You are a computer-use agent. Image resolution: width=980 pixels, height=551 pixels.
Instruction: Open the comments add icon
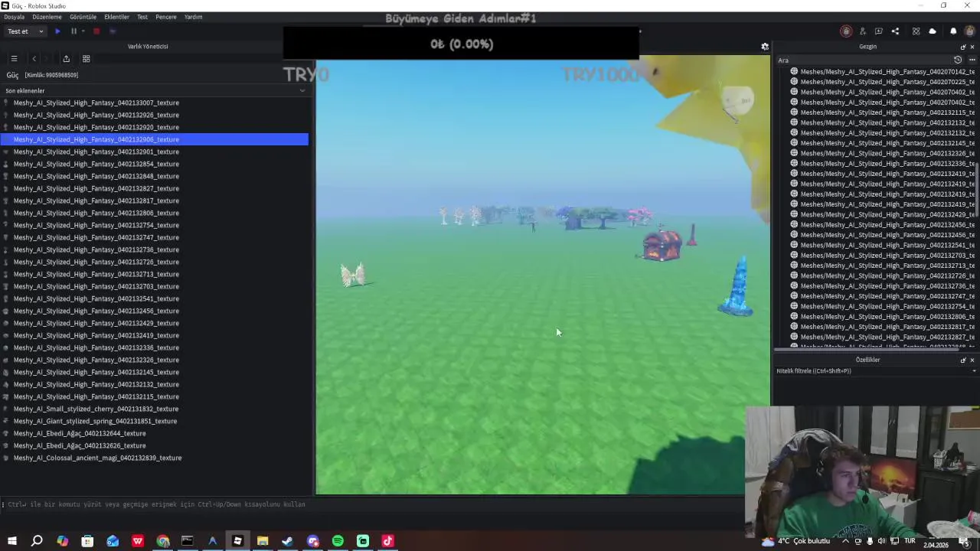[x=879, y=31]
